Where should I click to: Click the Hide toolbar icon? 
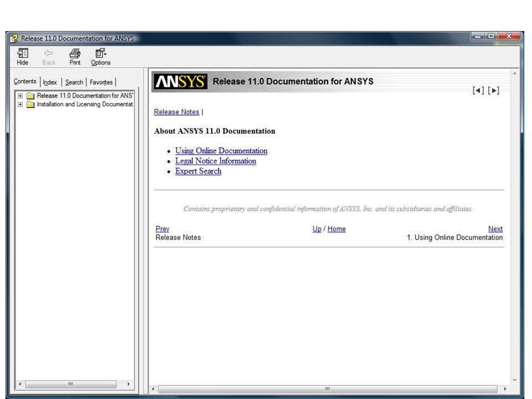22,57
